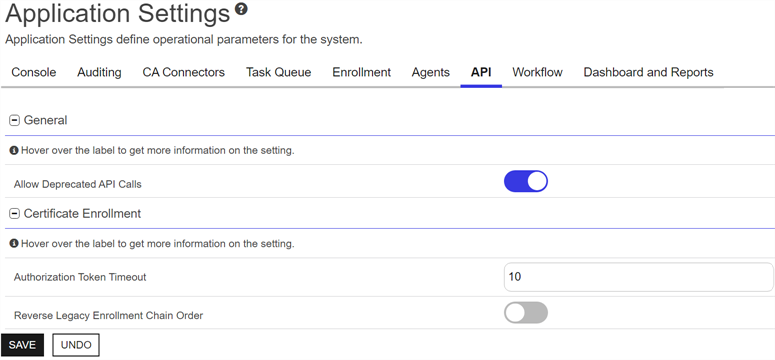Select the Task Queue tab
The height and width of the screenshot is (360, 775).
point(279,72)
